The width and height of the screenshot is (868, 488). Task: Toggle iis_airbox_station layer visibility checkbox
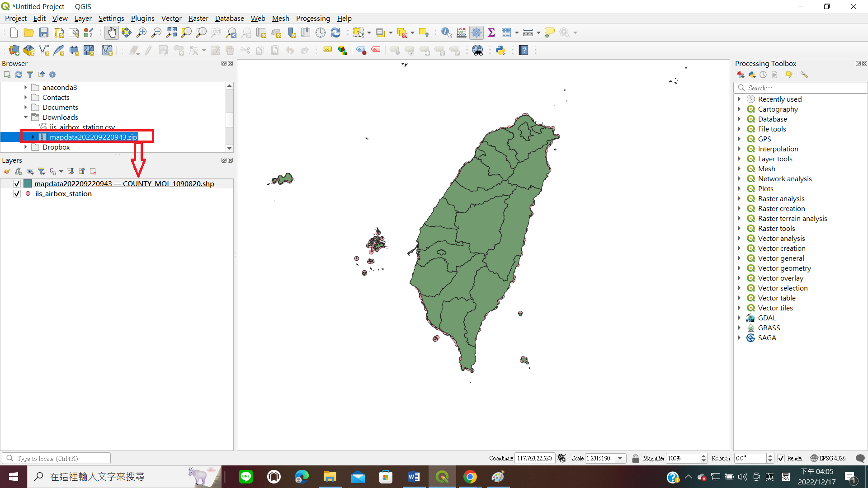tap(17, 194)
